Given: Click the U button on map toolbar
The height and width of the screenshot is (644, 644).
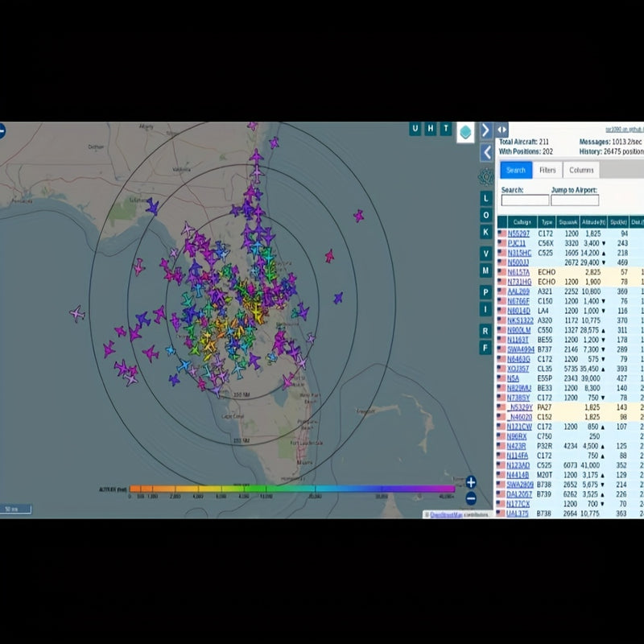Looking at the screenshot, I should pyautogui.click(x=415, y=129).
